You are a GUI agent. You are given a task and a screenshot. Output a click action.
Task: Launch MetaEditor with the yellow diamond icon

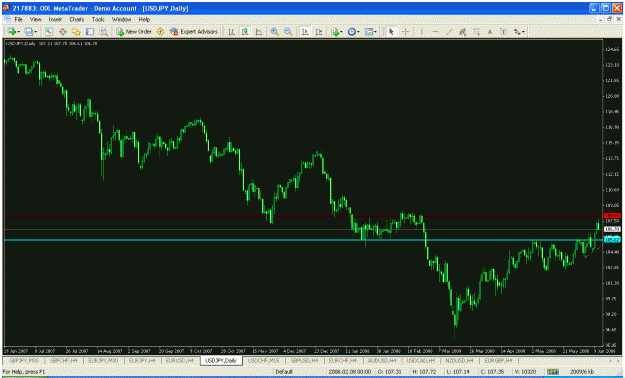pos(161,32)
